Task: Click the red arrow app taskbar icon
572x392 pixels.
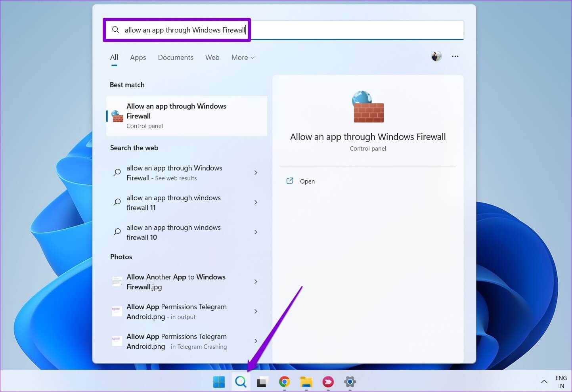Action: tap(328, 382)
